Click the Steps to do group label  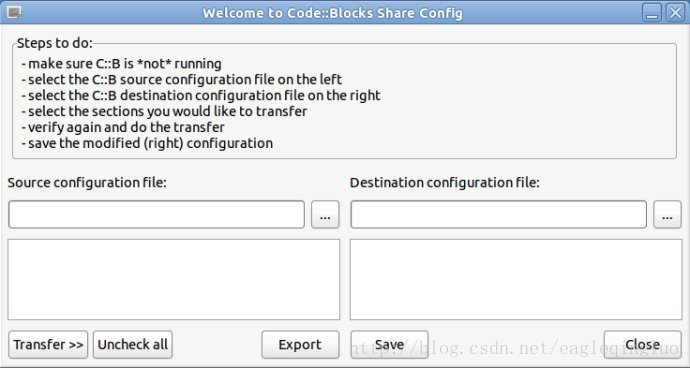click(x=55, y=43)
